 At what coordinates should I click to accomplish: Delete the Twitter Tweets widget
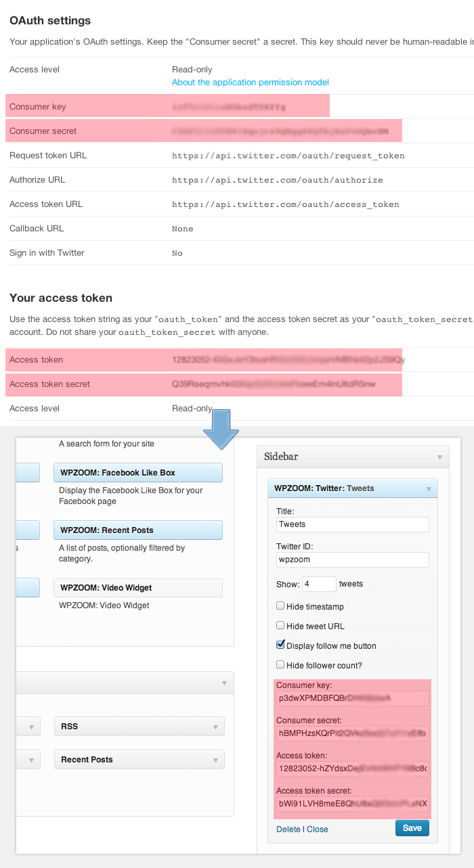pyautogui.click(x=288, y=829)
